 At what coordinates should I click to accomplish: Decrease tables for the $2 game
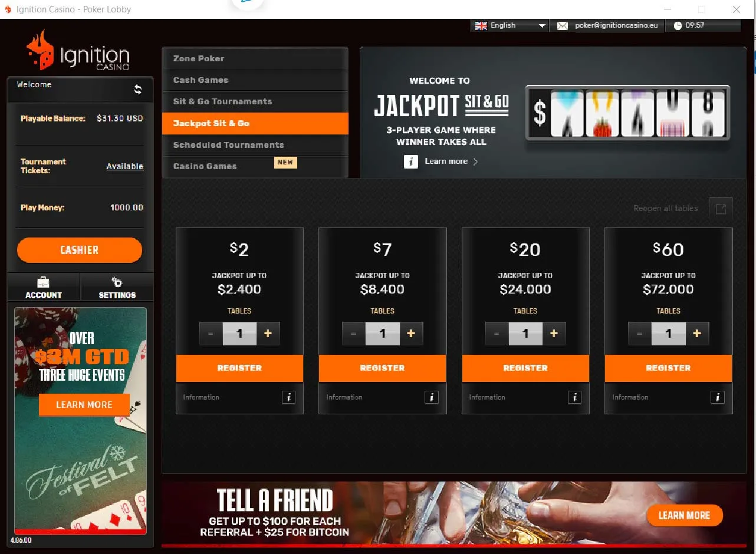coord(211,334)
